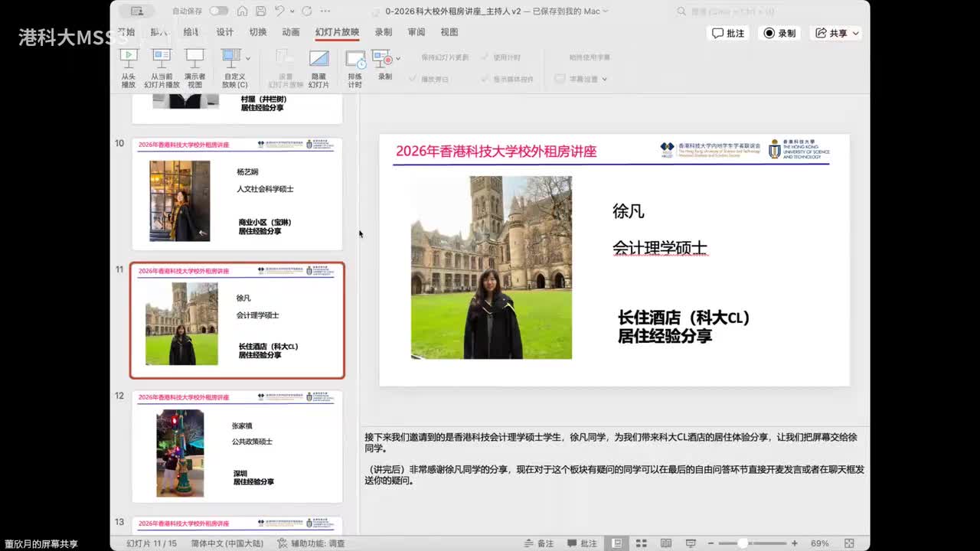Click the 69% zoom level
This screenshot has width=980, height=551.
[x=819, y=543]
